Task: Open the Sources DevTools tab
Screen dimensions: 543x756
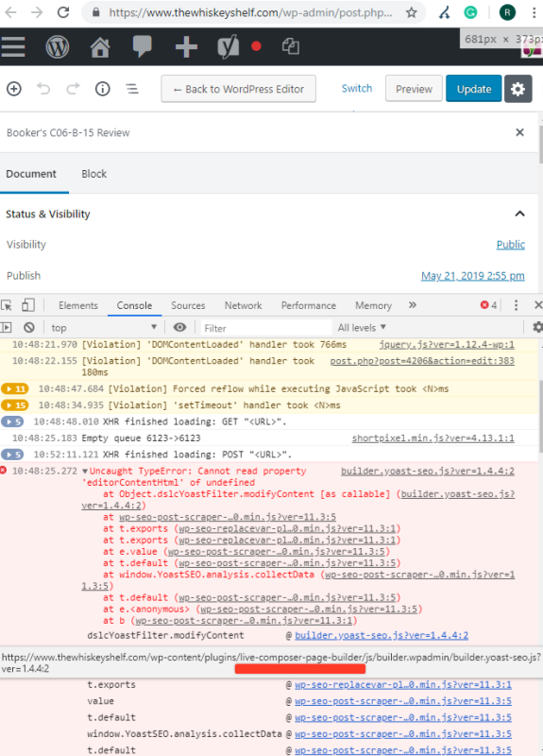Action: click(188, 305)
